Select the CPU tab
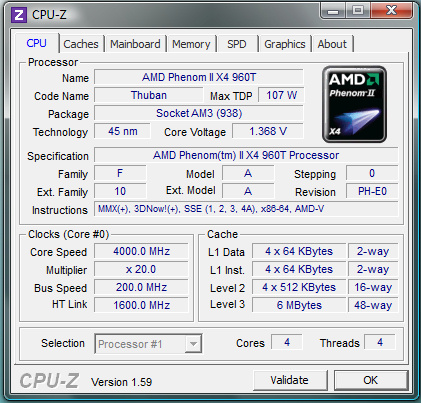The height and width of the screenshot is (403, 421). 36,43
